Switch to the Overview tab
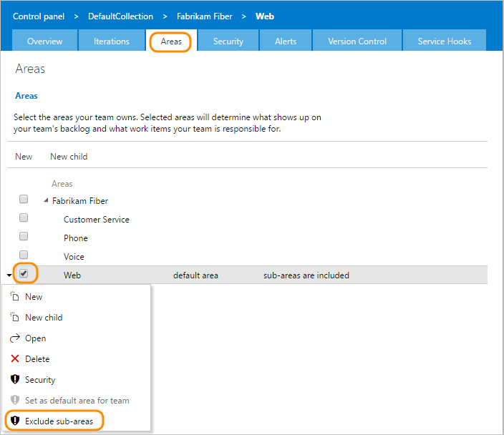Screen dimensions: 504x435 click(44, 41)
